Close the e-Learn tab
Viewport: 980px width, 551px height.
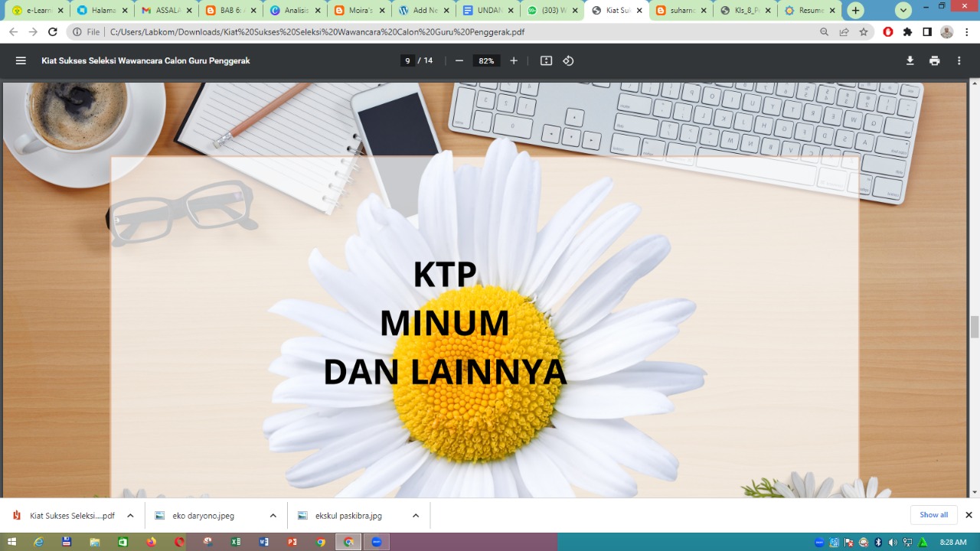pos(60,11)
